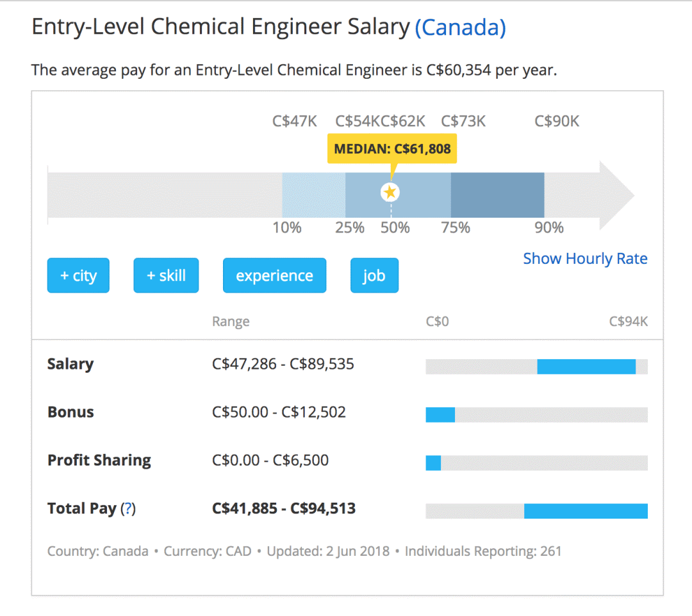This screenshot has height=616, width=692.
Task: Click the C$47,286 - C$89,535 salary range
Action: 283,364
